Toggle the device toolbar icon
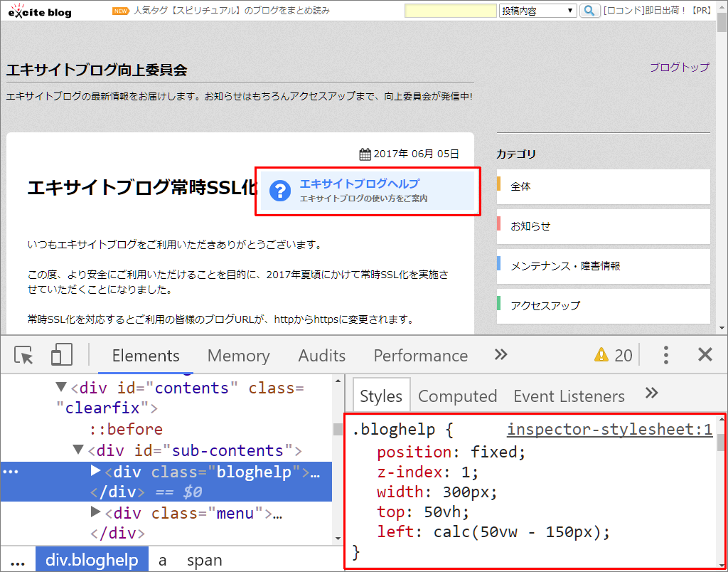This screenshot has width=728, height=572. (x=61, y=354)
